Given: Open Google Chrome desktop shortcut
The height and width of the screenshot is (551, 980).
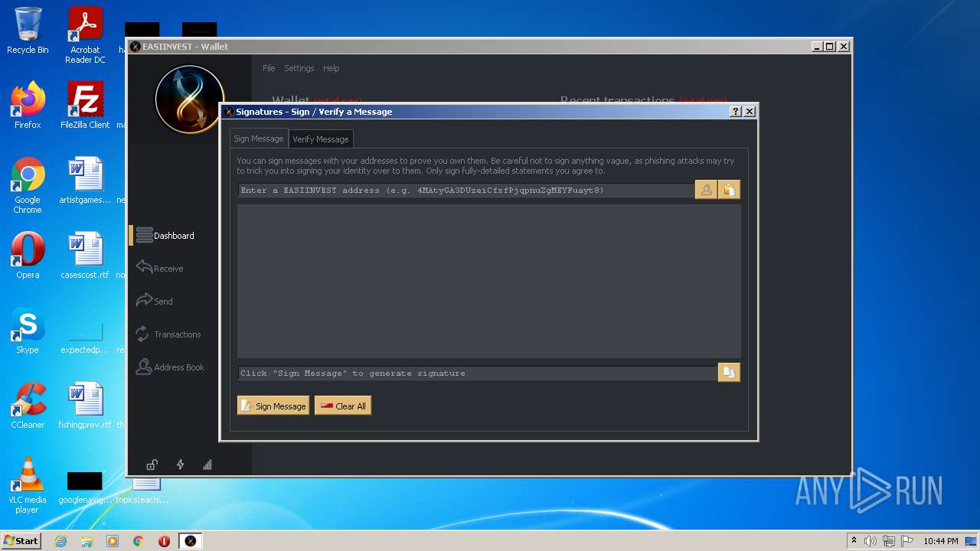Looking at the screenshot, I should (x=28, y=185).
